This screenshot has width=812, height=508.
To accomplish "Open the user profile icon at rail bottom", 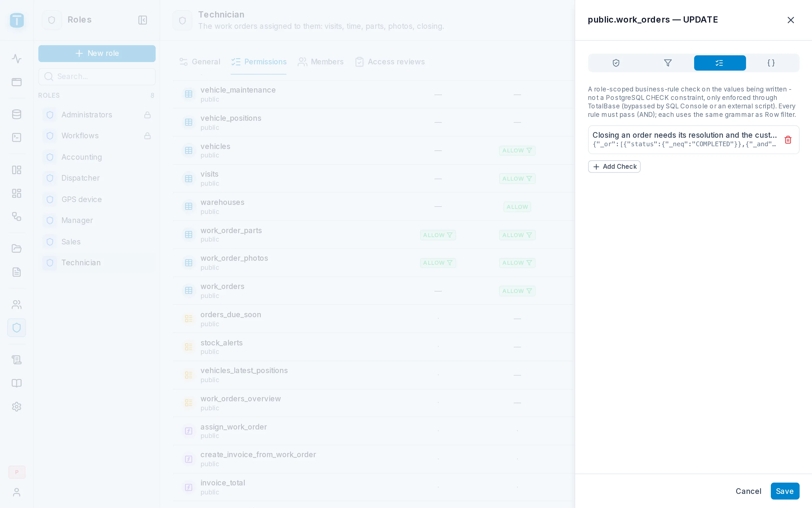I will [16, 492].
